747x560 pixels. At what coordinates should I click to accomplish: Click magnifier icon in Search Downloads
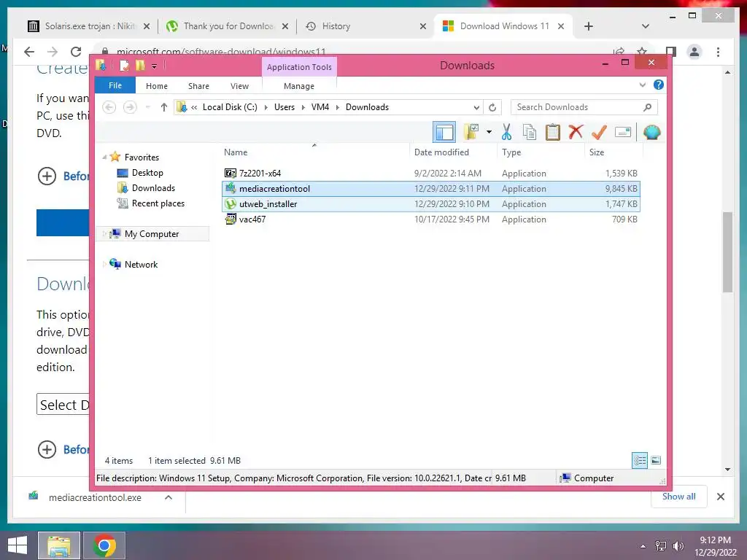tap(648, 107)
